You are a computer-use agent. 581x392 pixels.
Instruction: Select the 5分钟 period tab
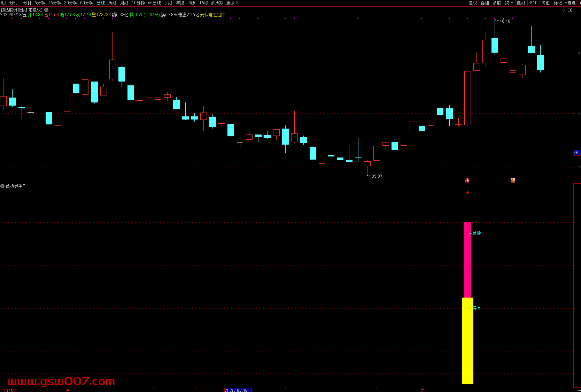(40, 3)
